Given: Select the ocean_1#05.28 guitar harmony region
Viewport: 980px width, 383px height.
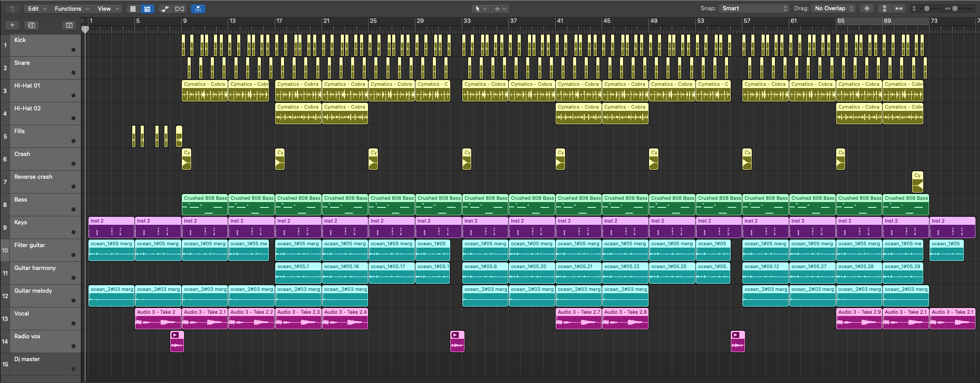Looking at the screenshot, I should coord(859,273).
